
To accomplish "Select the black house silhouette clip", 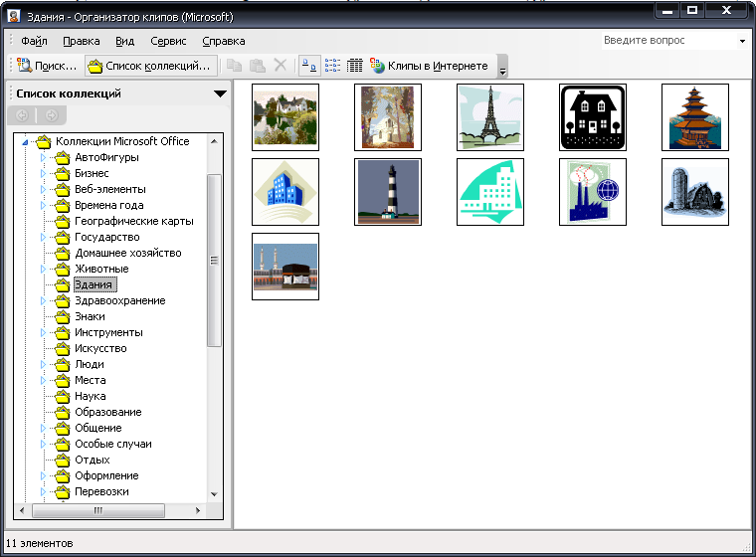I will coord(593,117).
